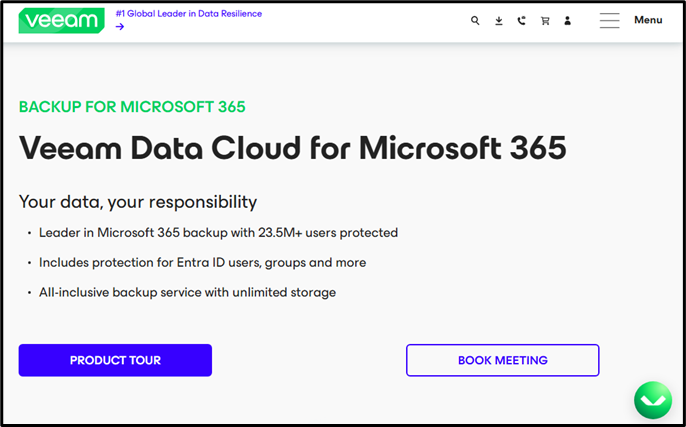This screenshot has height=427, width=686.
Task: Select the BACKUP FOR MICROSOFT 365 heading
Action: 132,107
